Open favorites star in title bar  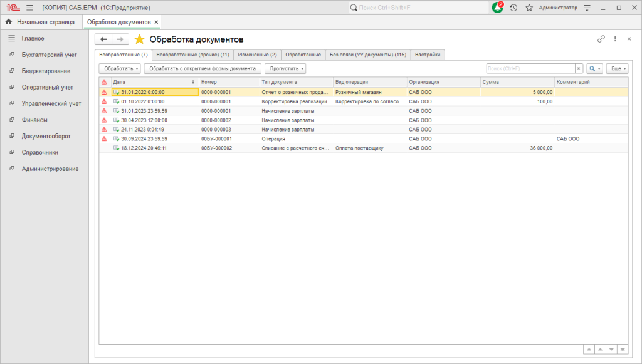point(529,8)
